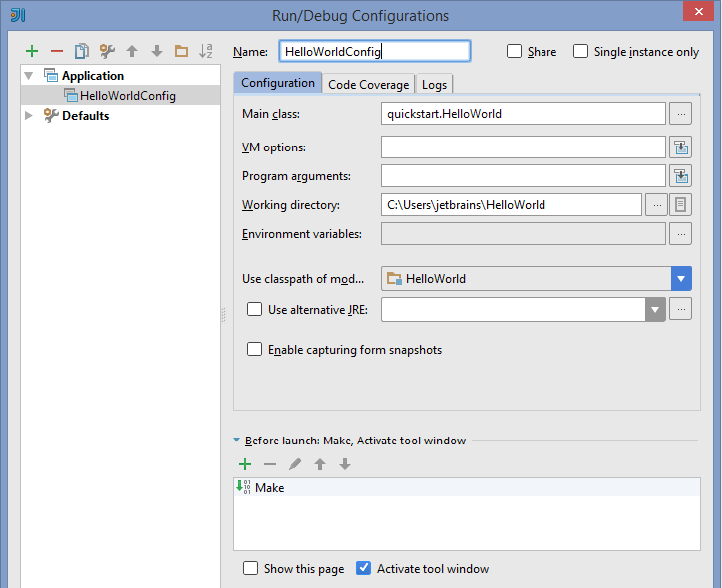Sort configurations alphabetically
This screenshot has width=722, height=588.
click(206, 51)
